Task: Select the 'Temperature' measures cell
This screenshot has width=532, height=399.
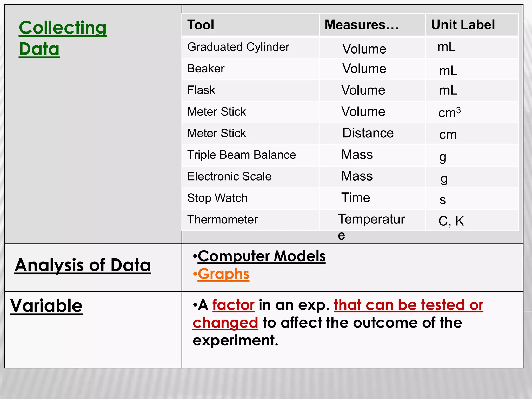Action: pos(371,227)
